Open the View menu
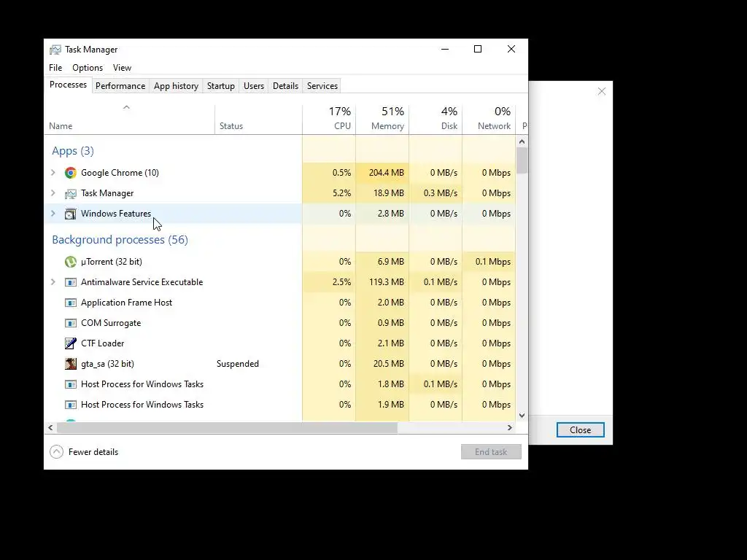 pyautogui.click(x=122, y=68)
